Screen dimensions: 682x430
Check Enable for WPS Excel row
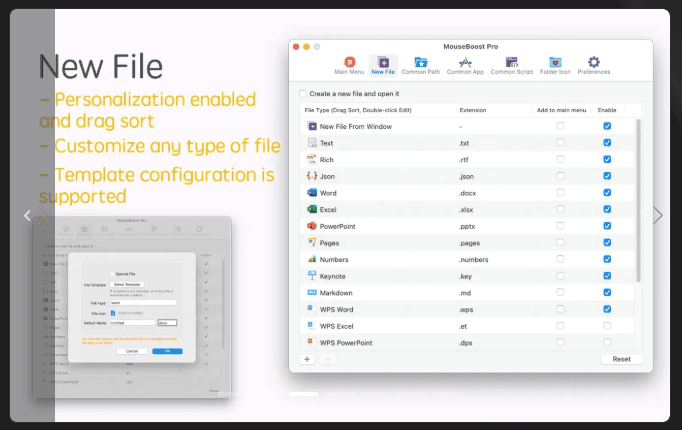[607, 326]
